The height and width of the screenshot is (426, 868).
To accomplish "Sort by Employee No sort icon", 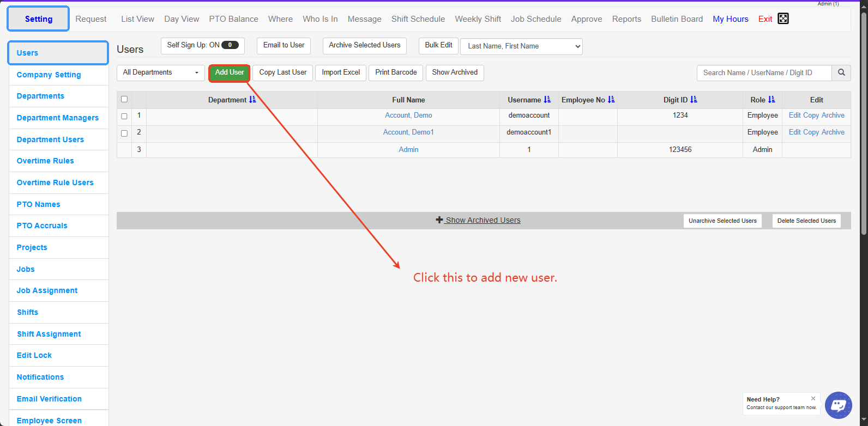I will click(611, 100).
